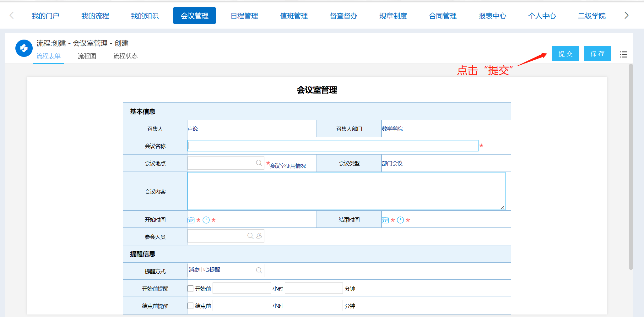The width and height of the screenshot is (644, 317).
Task: Click the attendees search magnifier icon
Action: point(250,236)
